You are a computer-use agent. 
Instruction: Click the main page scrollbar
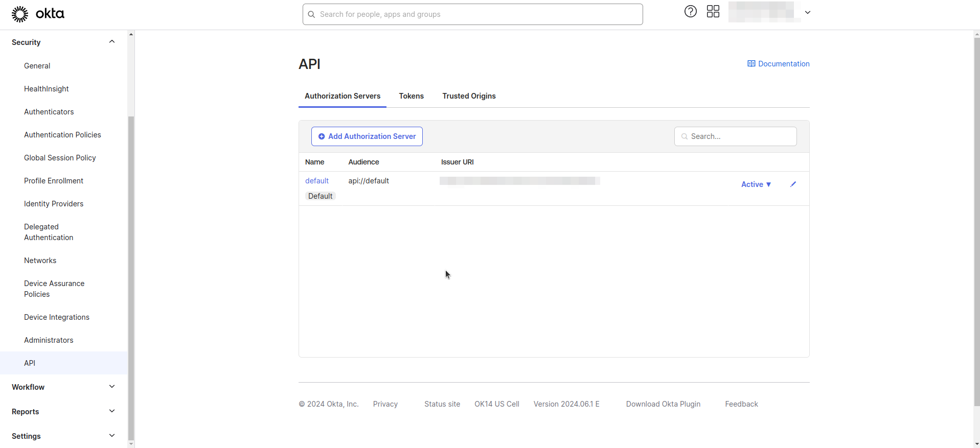(x=976, y=222)
